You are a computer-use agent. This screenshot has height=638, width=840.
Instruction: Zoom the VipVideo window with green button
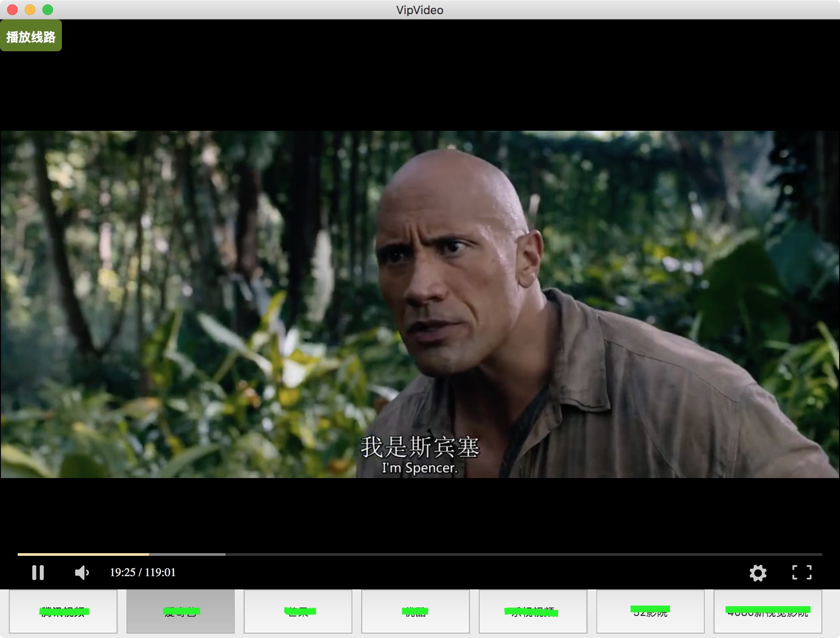48,10
